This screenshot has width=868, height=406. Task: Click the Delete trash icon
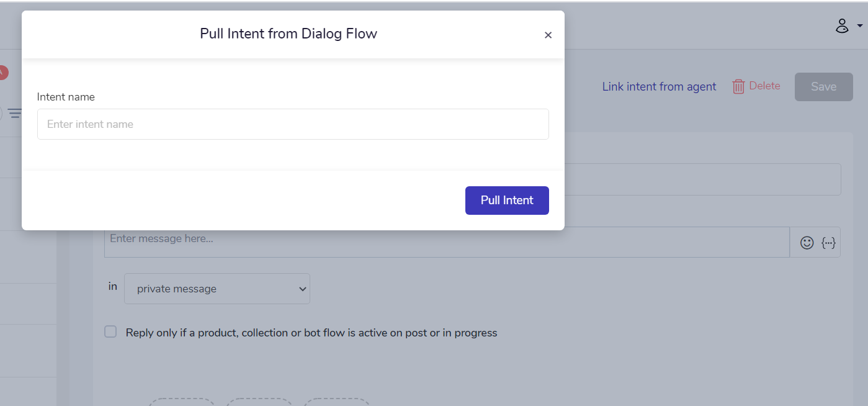tap(738, 86)
